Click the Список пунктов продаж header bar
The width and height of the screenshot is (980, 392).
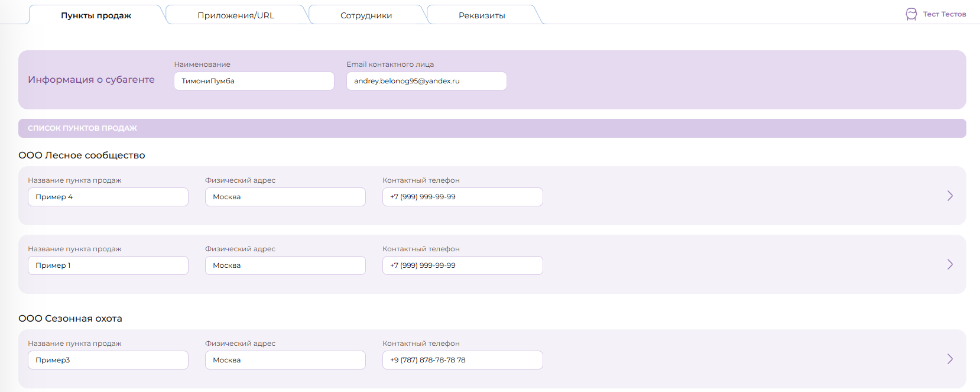click(x=492, y=128)
